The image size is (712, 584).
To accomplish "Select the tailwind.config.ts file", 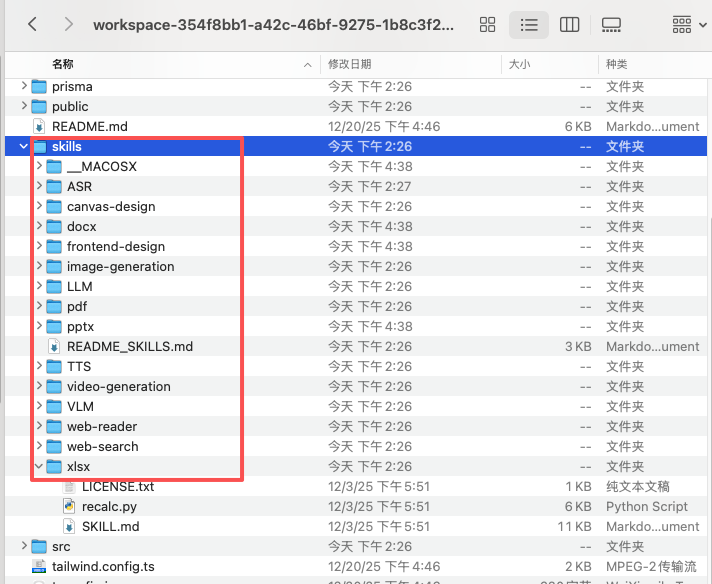I will click(103, 566).
